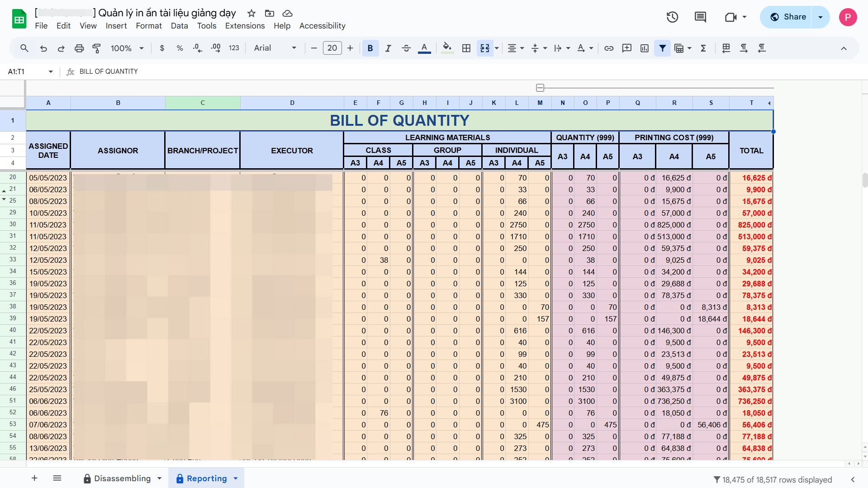The height and width of the screenshot is (488, 868).
Task: Select the paint format tool
Action: click(x=97, y=48)
